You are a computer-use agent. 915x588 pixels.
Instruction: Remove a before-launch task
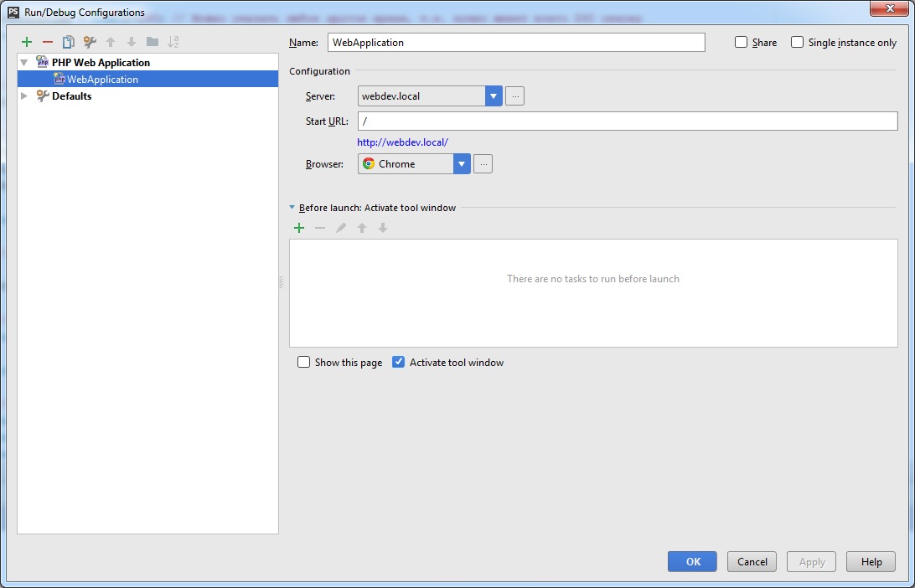[320, 227]
